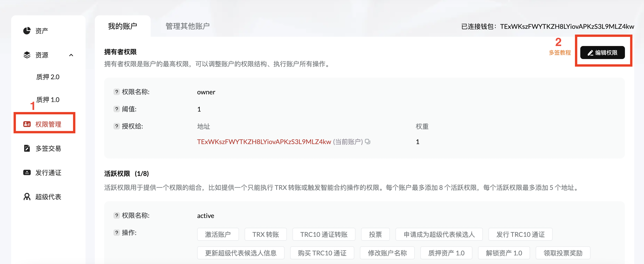Click help icon beside 操作 label
The image size is (644, 264).
(116, 232)
